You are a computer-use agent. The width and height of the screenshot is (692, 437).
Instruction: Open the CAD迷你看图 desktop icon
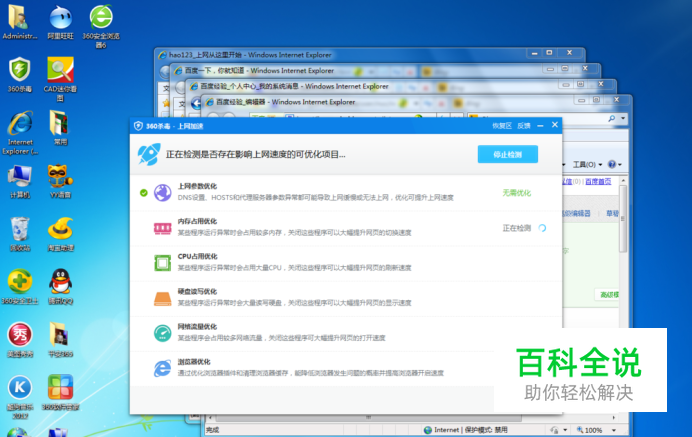(x=60, y=79)
